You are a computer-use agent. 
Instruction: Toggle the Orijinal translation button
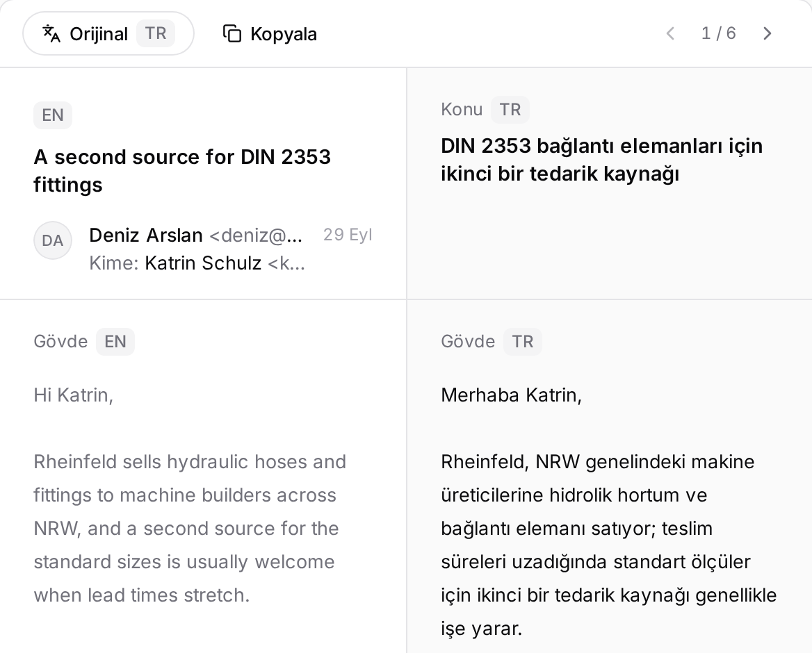[x=108, y=33]
